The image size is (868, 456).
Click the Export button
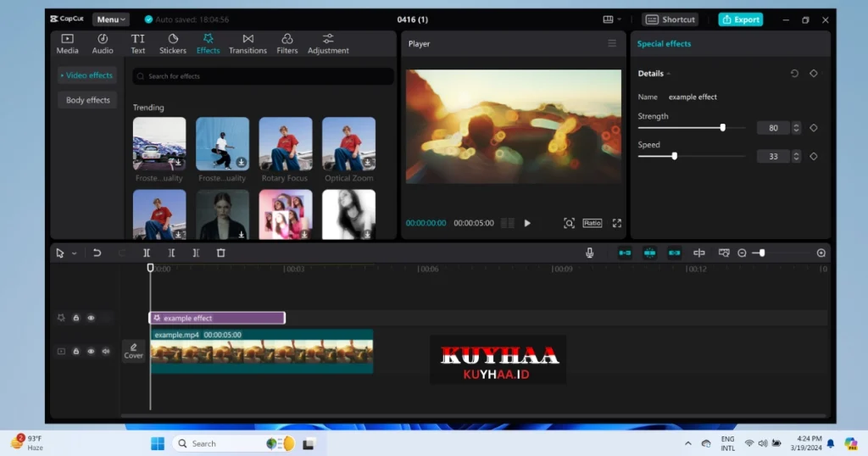pyautogui.click(x=740, y=19)
